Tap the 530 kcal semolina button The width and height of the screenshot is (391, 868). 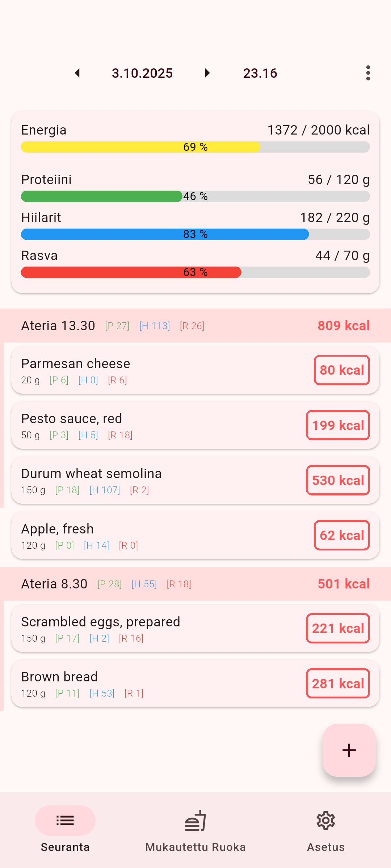338,480
